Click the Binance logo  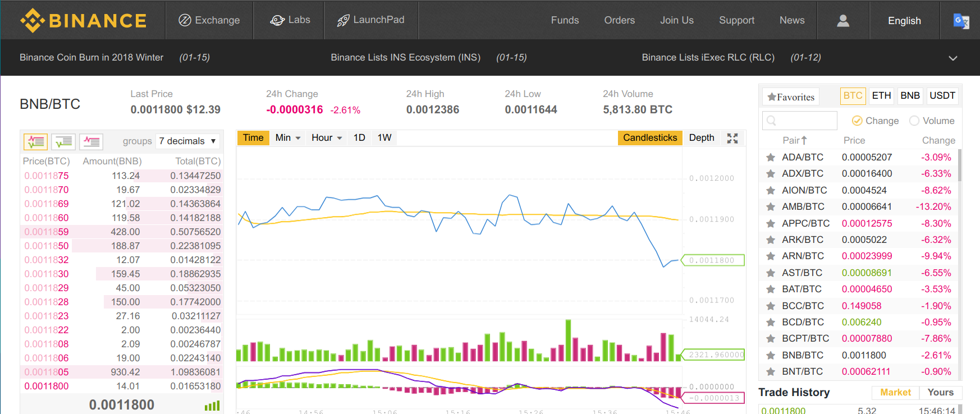coord(83,21)
